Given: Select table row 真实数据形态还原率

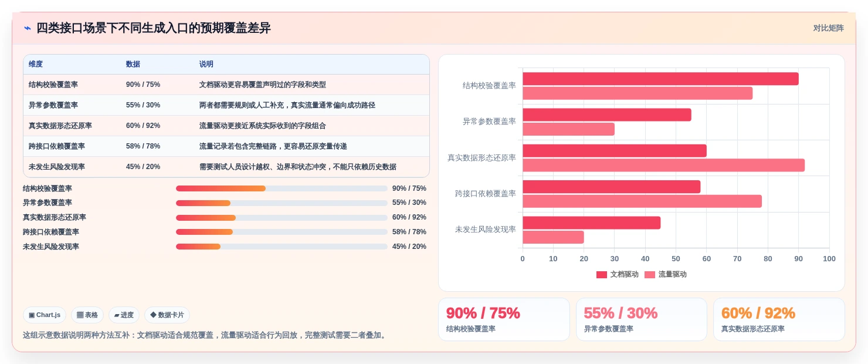Looking at the screenshot, I should coord(226,126).
